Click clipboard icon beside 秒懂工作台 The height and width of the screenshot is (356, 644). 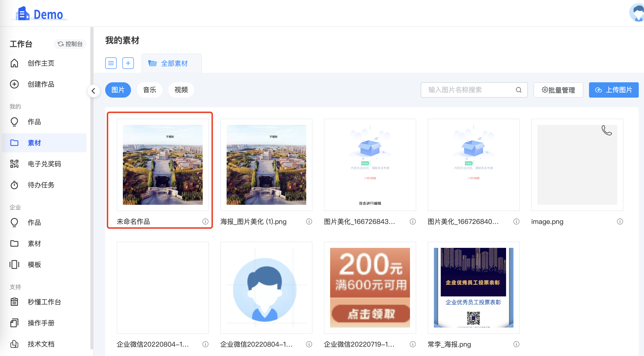tap(14, 302)
